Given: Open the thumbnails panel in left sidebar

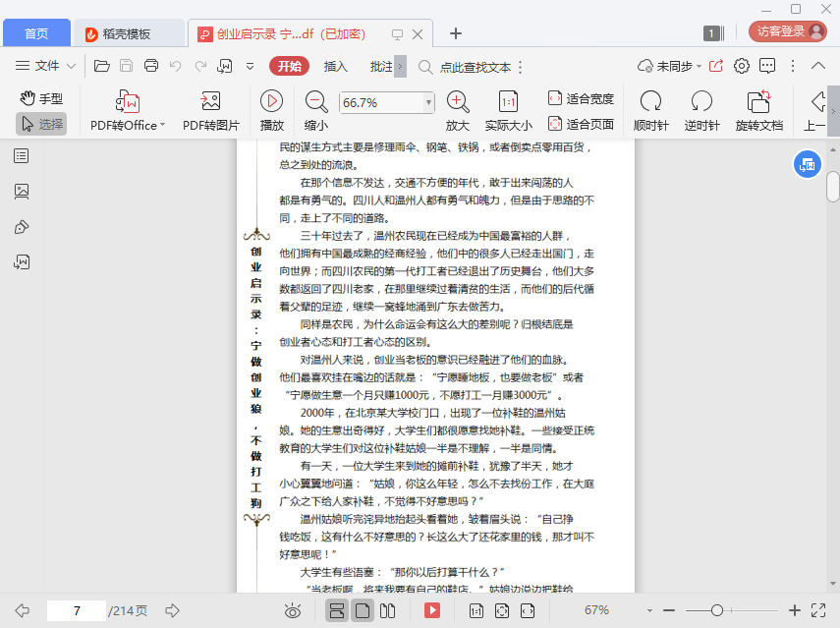Looking at the screenshot, I should click(22, 192).
